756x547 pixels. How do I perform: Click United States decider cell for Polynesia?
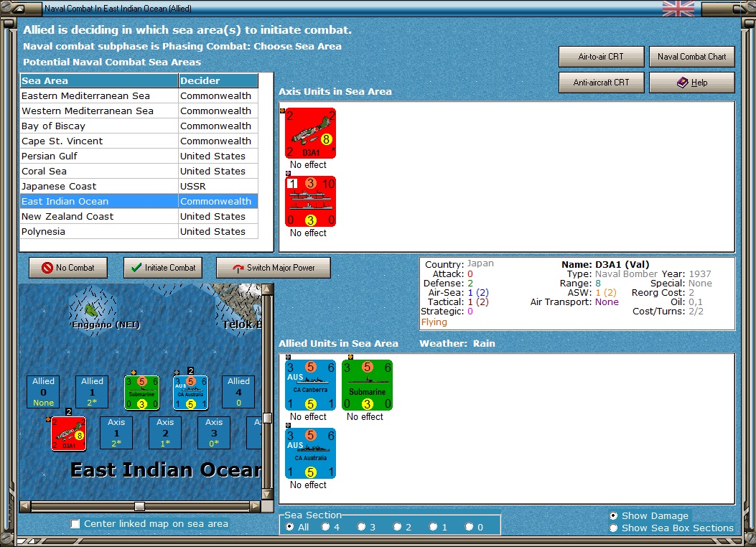tap(218, 231)
